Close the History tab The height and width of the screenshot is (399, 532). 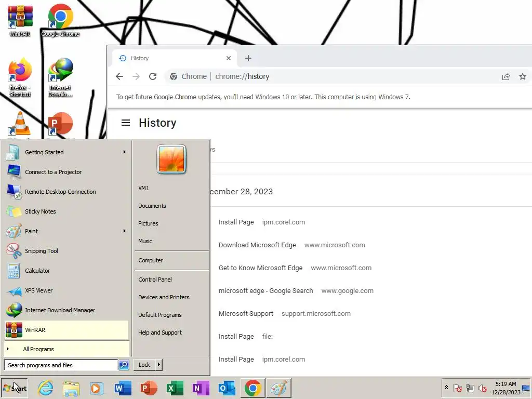[x=229, y=58]
